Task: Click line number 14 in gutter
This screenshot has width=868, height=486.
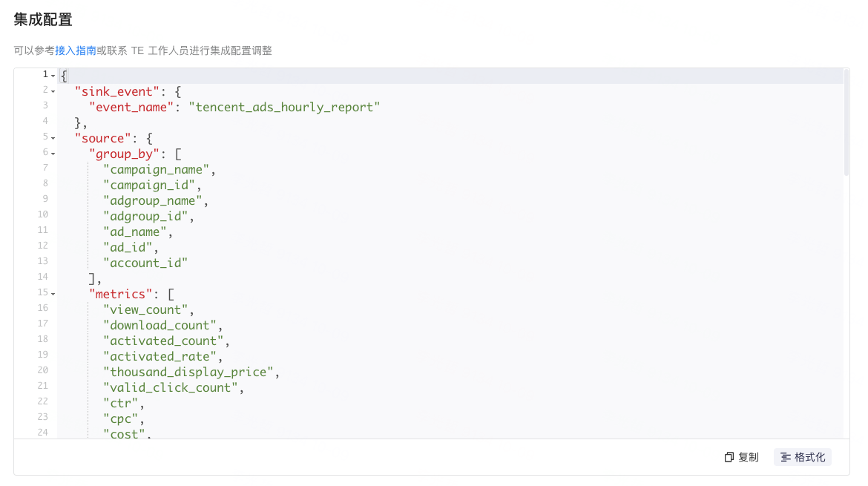Action: (42, 276)
